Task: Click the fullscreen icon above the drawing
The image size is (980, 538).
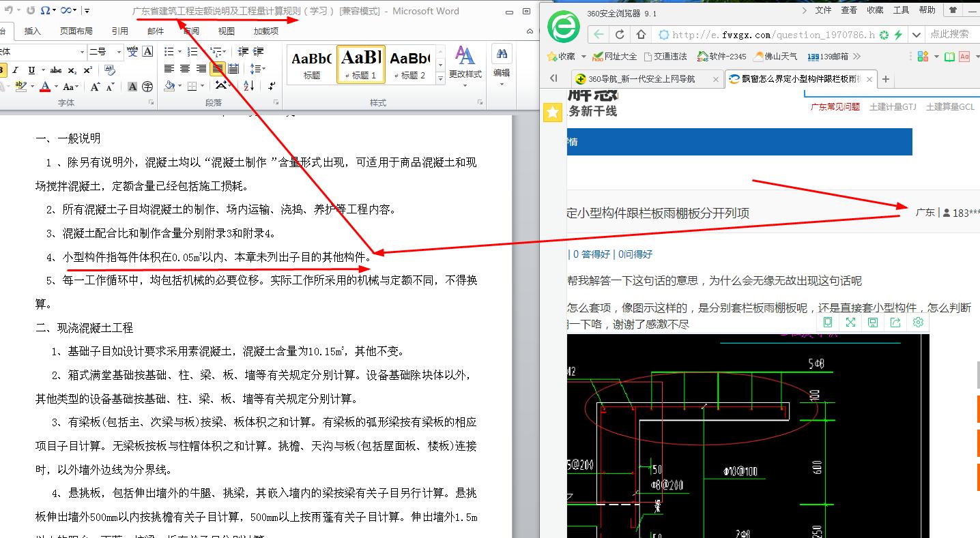Action: pos(850,323)
